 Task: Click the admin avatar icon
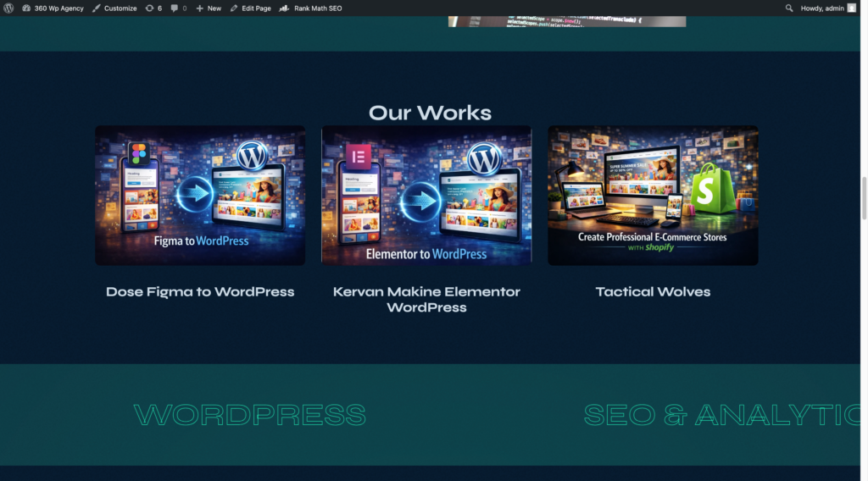tap(852, 8)
